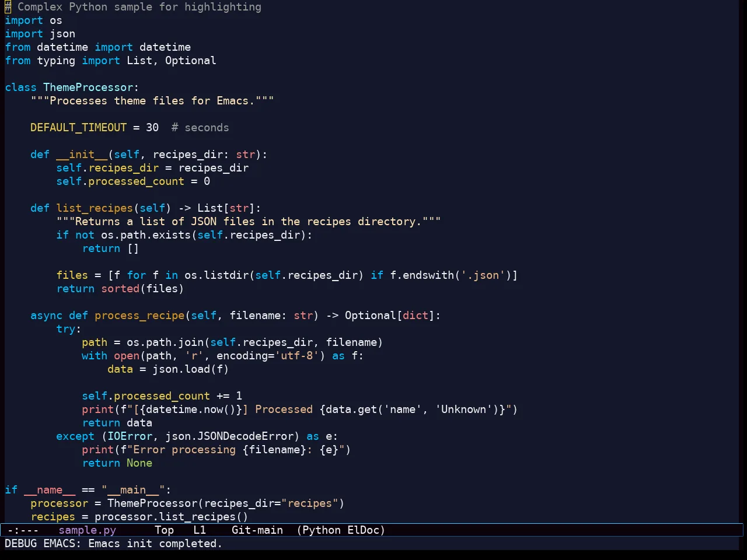Click 'self.processed_count += 1' line
The image size is (747, 560).
click(162, 396)
